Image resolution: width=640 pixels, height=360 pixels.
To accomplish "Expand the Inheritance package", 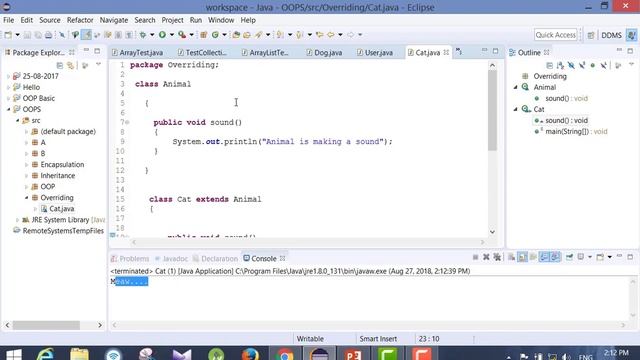I will [x=27, y=176].
